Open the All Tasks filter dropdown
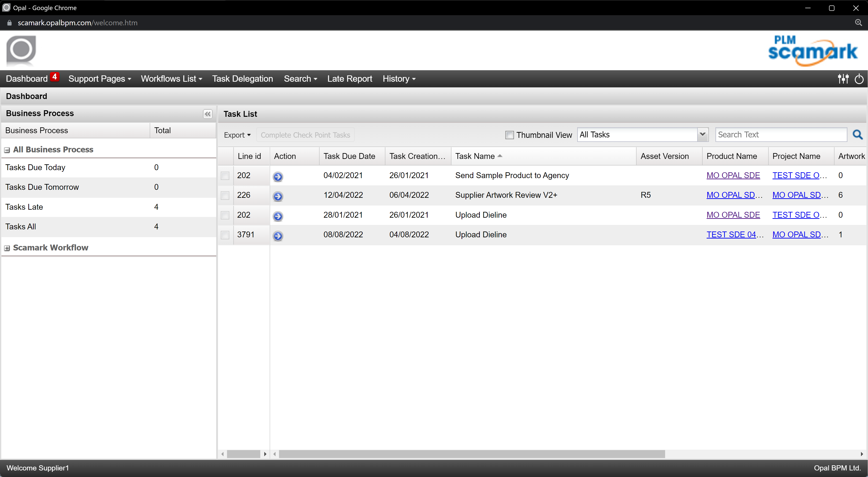 tap(703, 134)
